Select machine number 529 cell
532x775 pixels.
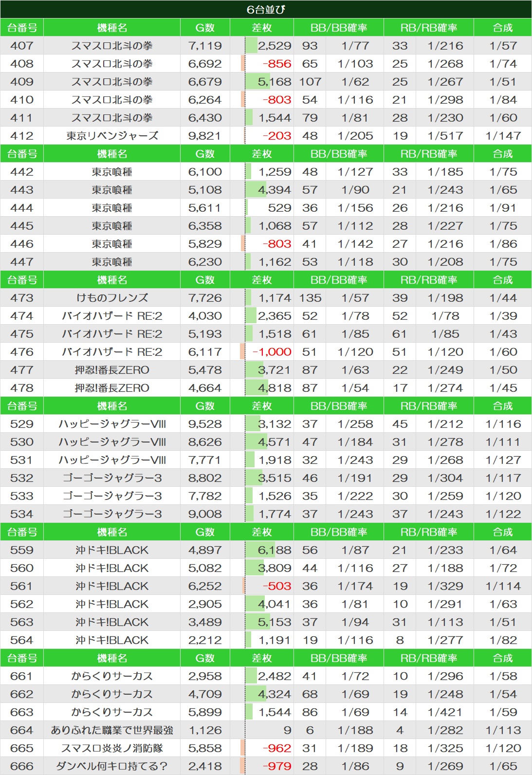[x=22, y=424]
